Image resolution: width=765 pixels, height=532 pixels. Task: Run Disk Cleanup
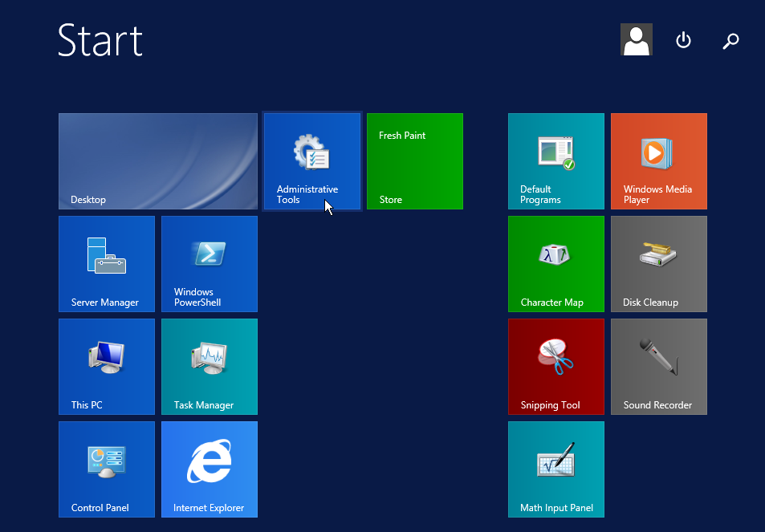click(x=658, y=263)
